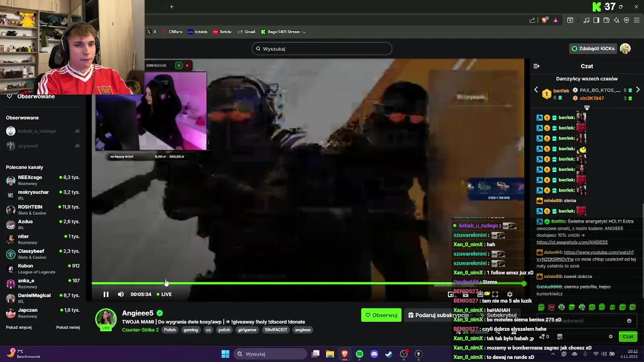The height and width of the screenshot is (362, 644).
Task: Open the mokrysuchar recommended channel
Action: (x=43, y=195)
